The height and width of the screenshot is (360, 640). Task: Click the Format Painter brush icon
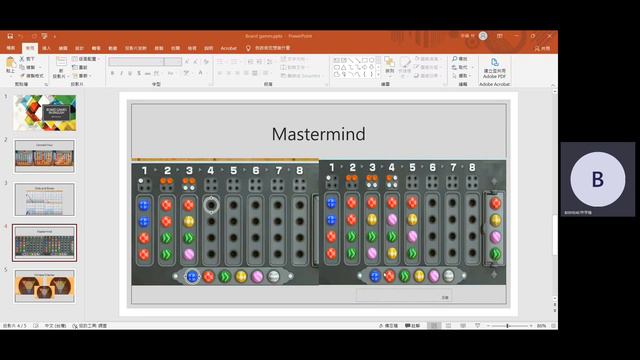tap(22, 76)
